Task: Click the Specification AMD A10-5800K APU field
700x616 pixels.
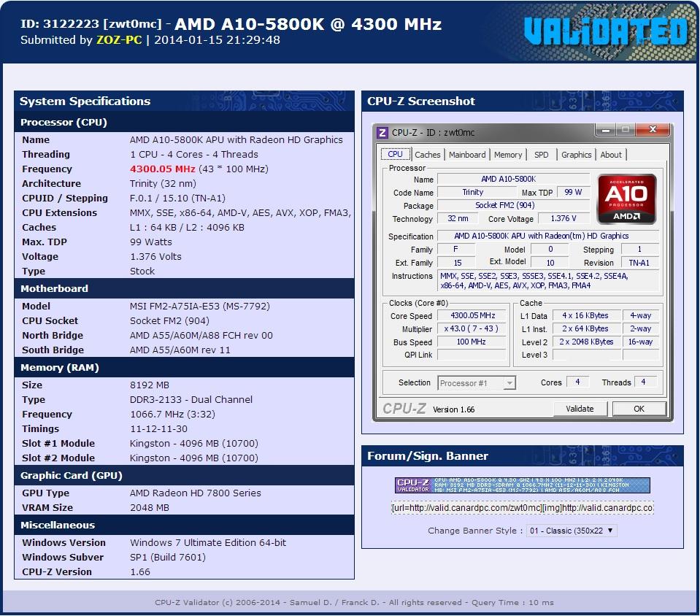Action: [547, 236]
